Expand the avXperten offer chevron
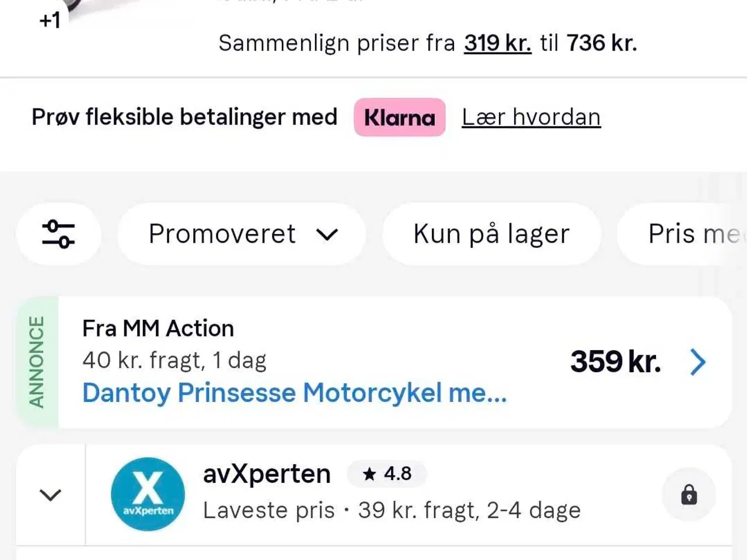The width and height of the screenshot is (747, 560). 50,495
